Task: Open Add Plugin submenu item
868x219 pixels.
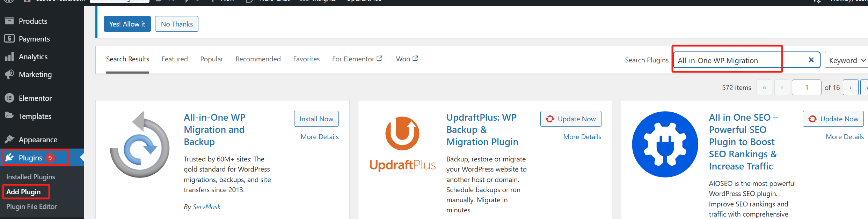Action: point(23,192)
